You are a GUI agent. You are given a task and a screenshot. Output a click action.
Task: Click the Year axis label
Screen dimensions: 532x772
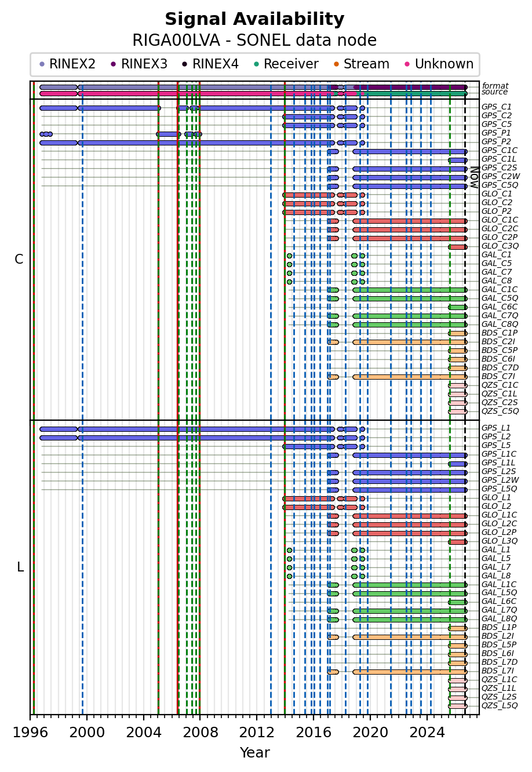pos(254,753)
